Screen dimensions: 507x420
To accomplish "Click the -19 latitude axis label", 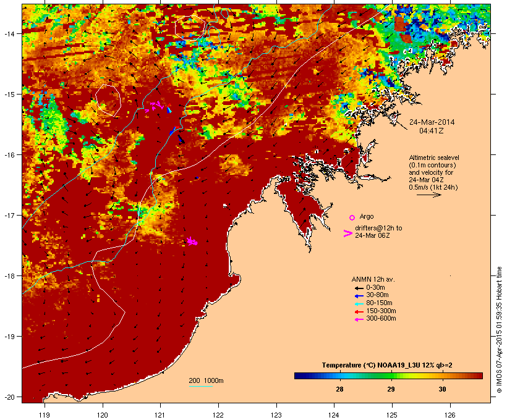I will (x=9, y=337).
